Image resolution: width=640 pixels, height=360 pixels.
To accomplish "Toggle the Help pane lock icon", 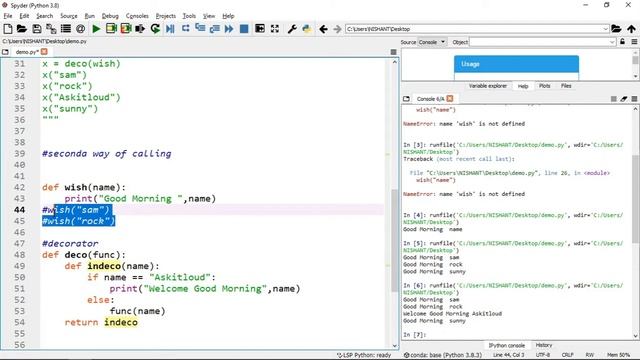I will [622, 42].
